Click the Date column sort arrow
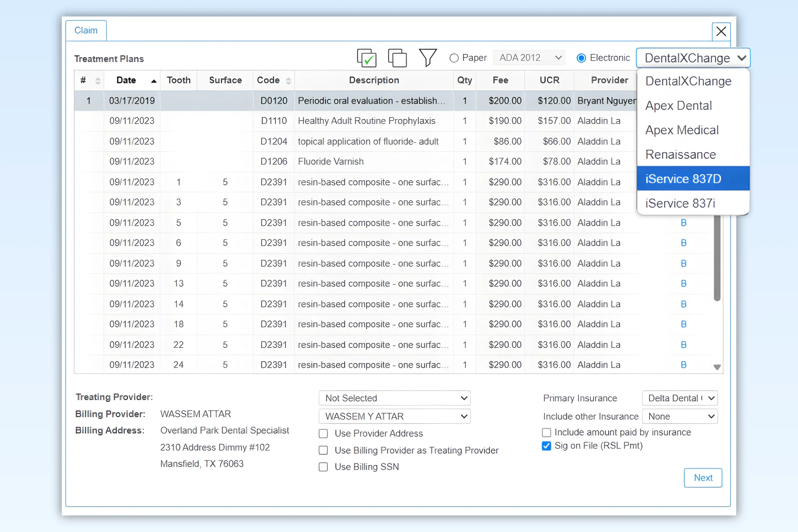This screenshot has height=532, width=798. [x=154, y=81]
